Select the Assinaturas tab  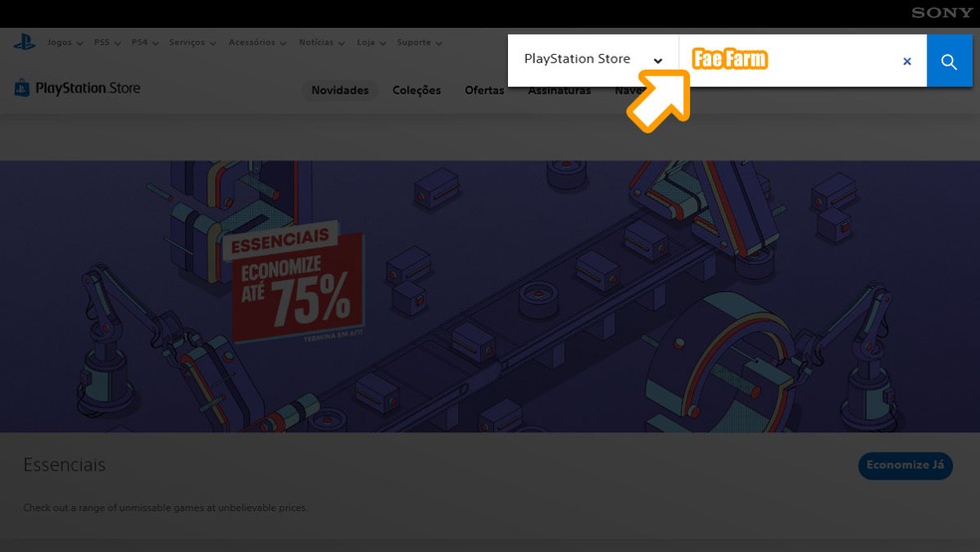click(x=560, y=92)
